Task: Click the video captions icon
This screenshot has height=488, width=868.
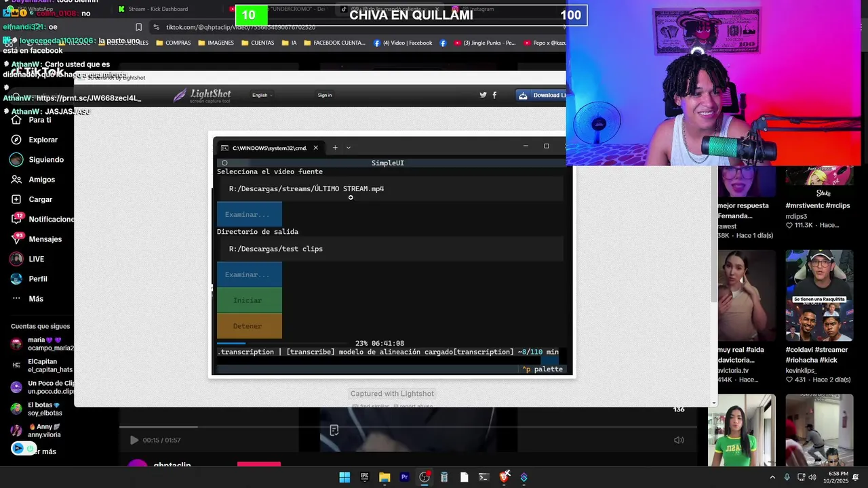Action: click(334, 430)
